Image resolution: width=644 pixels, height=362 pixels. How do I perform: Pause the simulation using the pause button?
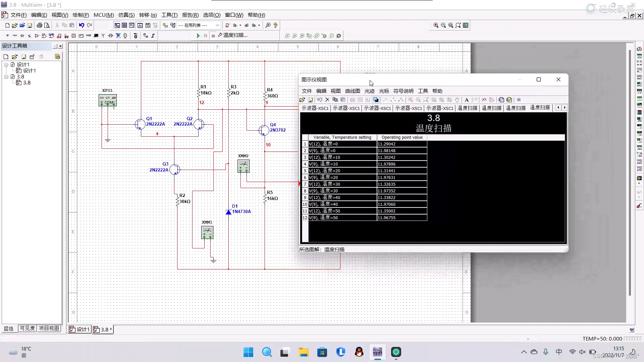(206, 36)
